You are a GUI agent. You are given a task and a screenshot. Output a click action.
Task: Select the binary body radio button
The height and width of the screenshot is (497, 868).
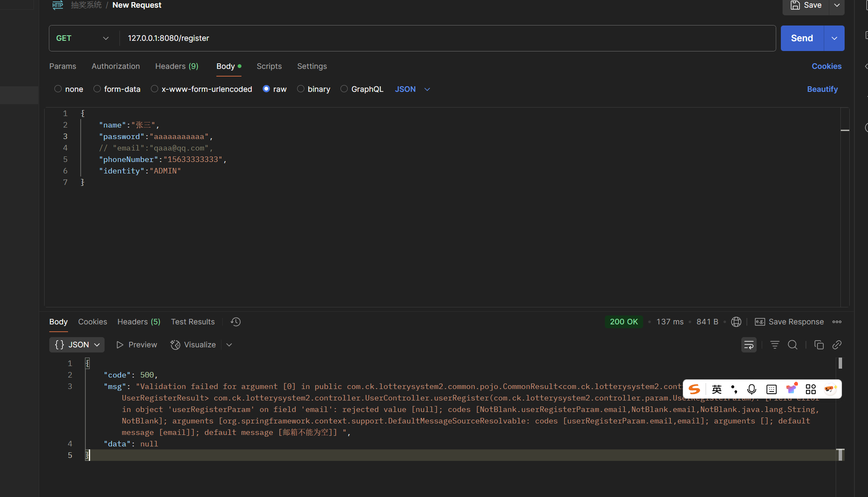point(301,89)
